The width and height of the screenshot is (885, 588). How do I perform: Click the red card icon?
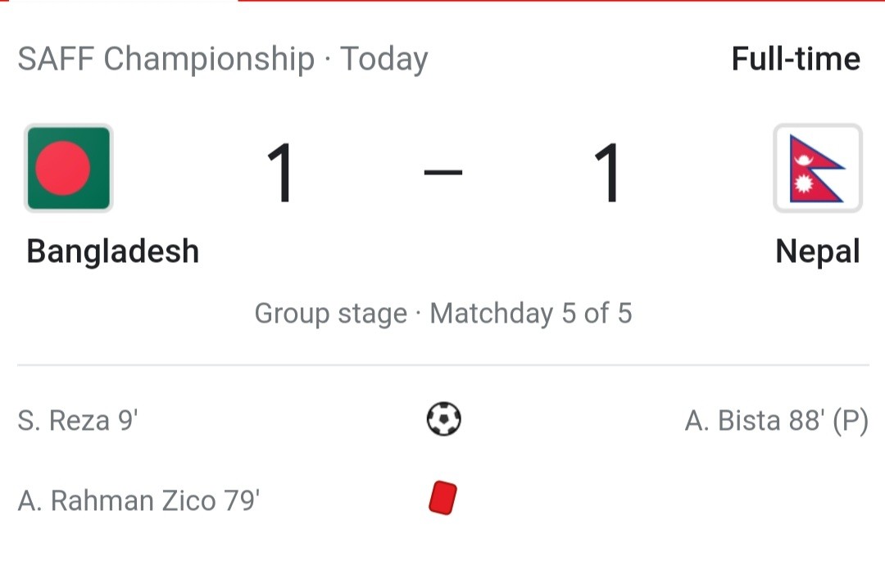pos(442,498)
